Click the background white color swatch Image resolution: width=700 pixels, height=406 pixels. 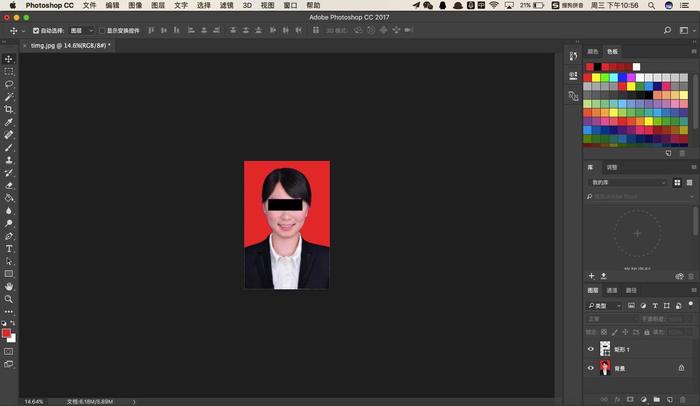tap(12, 339)
